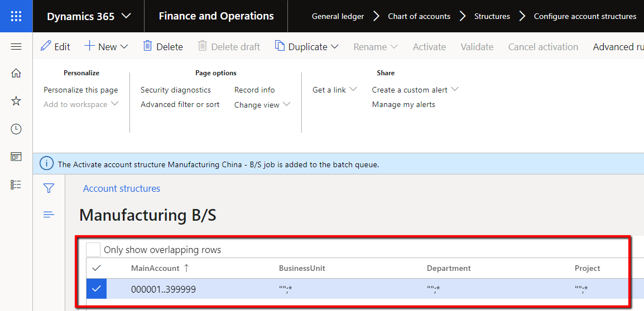Click the MainAccount cell 000001..399999
The image size is (644, 311).
point(164,289)
